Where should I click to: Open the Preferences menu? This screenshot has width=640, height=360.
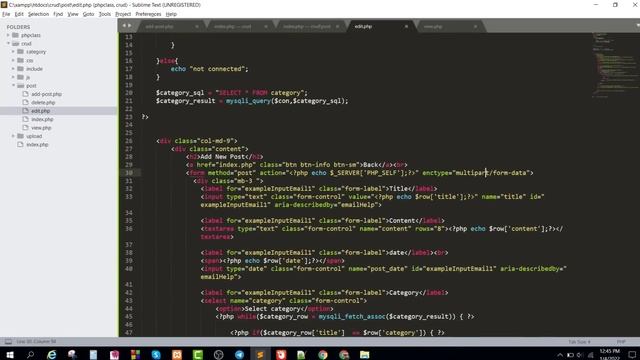[x=148, y=14]
